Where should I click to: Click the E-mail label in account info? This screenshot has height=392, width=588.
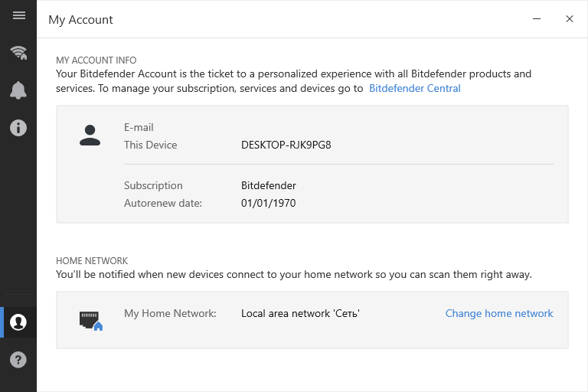(x=139, y=127)
